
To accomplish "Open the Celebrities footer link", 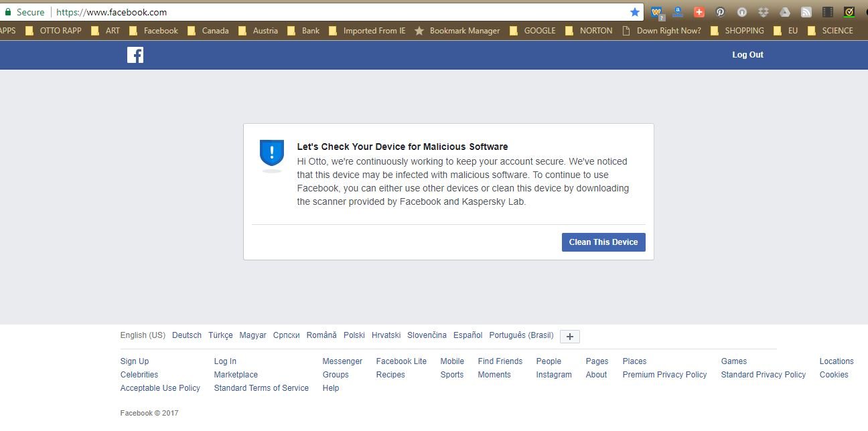I will click(139, 375).
